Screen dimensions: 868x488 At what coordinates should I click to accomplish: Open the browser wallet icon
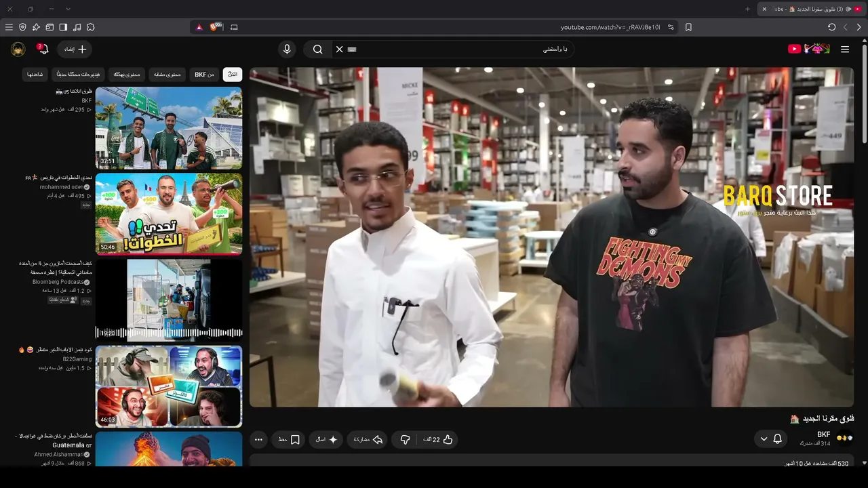click(50, 27)
